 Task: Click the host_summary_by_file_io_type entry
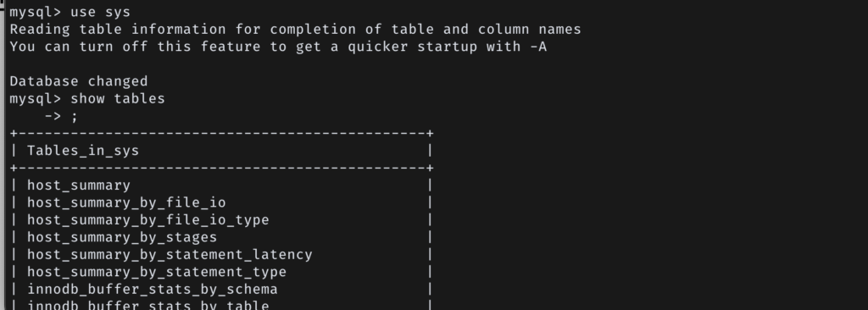[x=147, y=219]
